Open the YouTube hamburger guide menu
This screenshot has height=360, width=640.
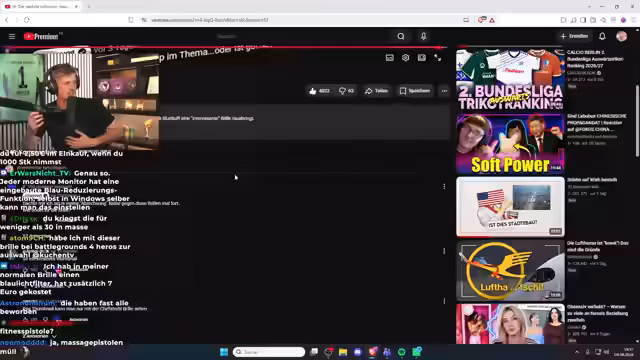[12, 36]
